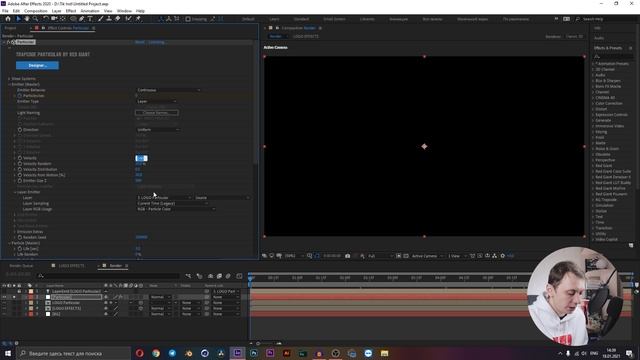Toggle transparency grid icon in viewer
Image resolution: width=640 pixels, height=360 pixels.
406,256
